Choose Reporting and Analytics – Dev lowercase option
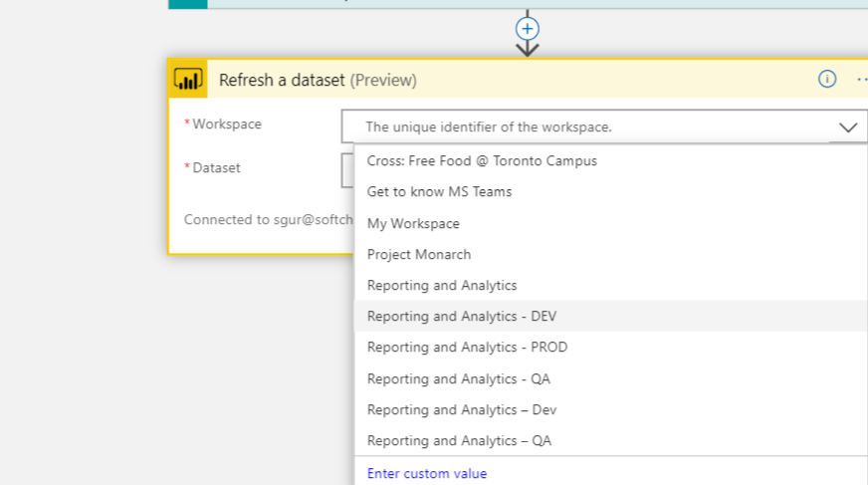Viewport: 868px width, 485px height. point(462,409)
